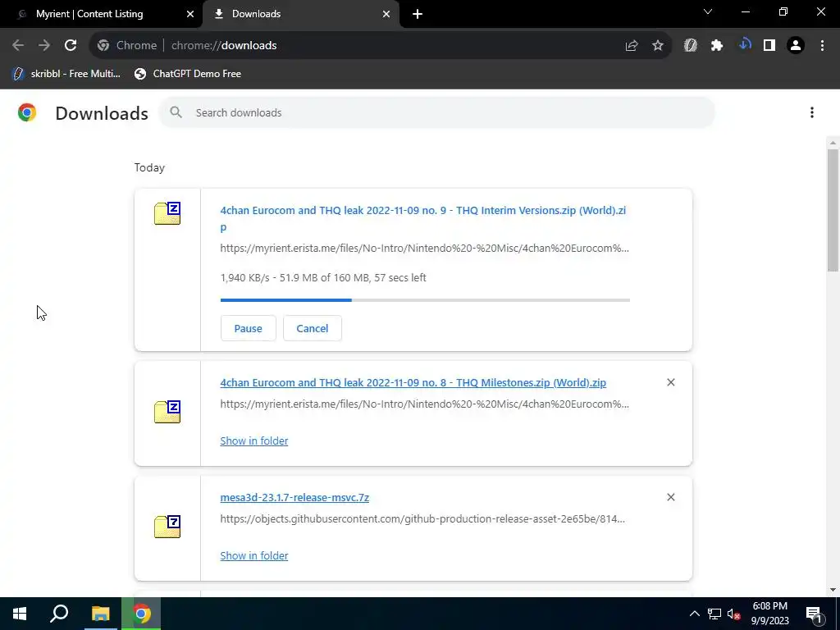Viewport: 840px width, 630px height.
Task: Open the toolbar download-manager extension icon
Action: pyautogui.click(x=744, y=45)
